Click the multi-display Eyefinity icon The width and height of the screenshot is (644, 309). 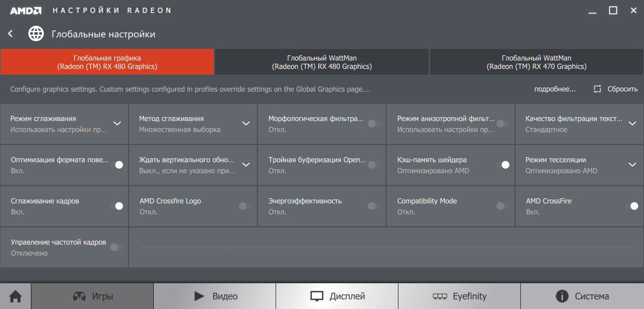pyautogui.click(x=440, y=296)
